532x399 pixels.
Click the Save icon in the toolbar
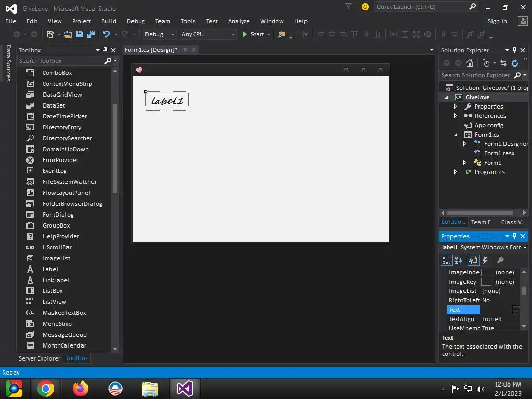[79, 34]
